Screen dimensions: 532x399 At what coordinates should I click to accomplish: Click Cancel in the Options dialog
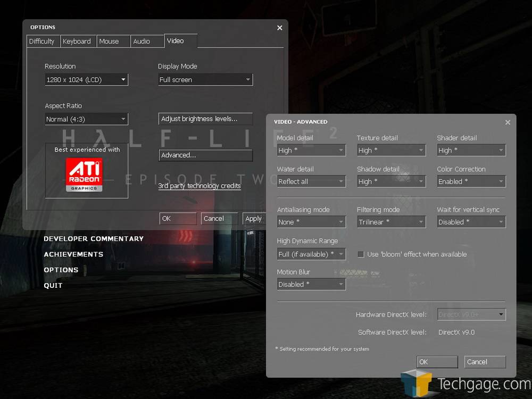coord(219,219)
